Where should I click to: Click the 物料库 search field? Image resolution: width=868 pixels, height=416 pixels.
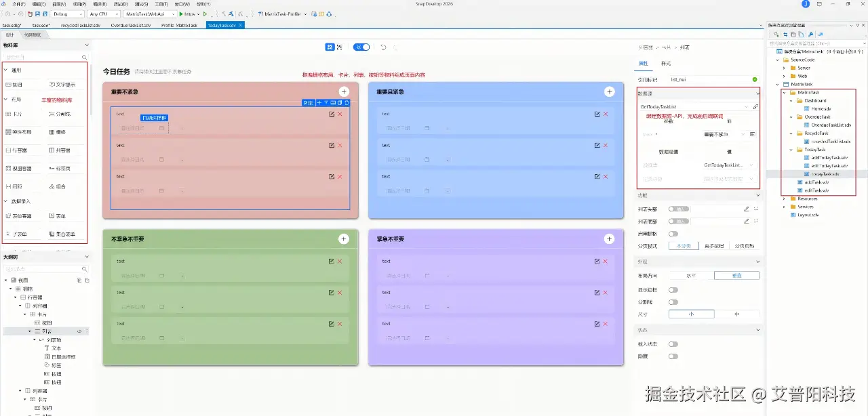pos(46,58)
